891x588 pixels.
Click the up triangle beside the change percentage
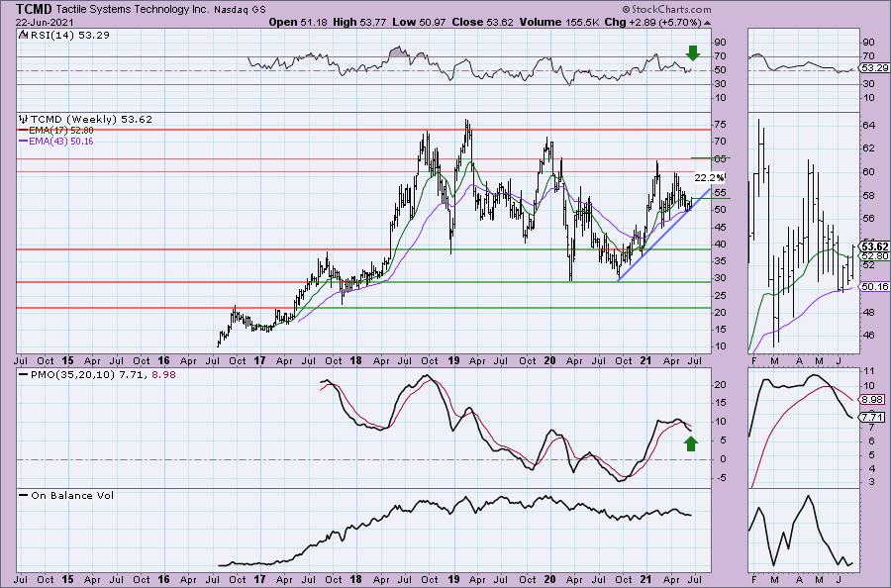707,24
